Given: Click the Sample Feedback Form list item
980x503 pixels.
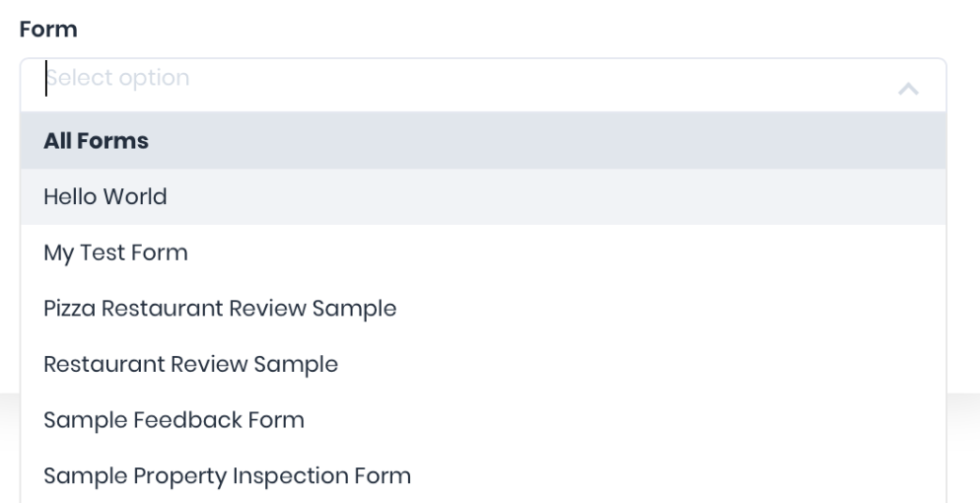Looking at the screenshot, I should coord(174,420).
